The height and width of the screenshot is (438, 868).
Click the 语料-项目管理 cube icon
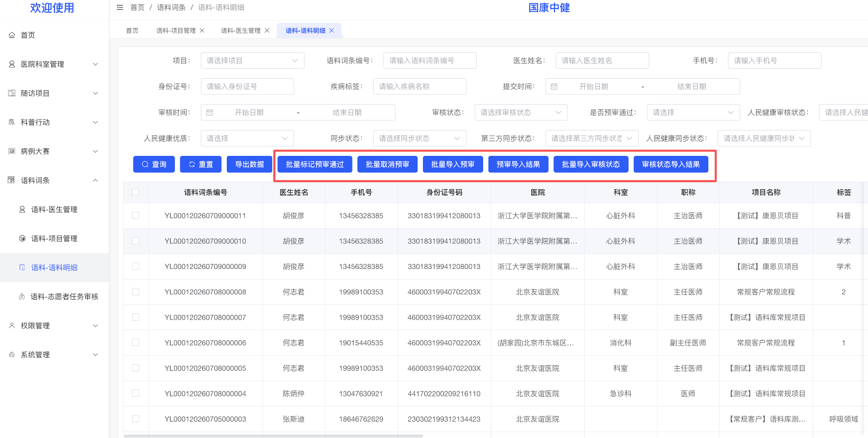pos(22,238)
